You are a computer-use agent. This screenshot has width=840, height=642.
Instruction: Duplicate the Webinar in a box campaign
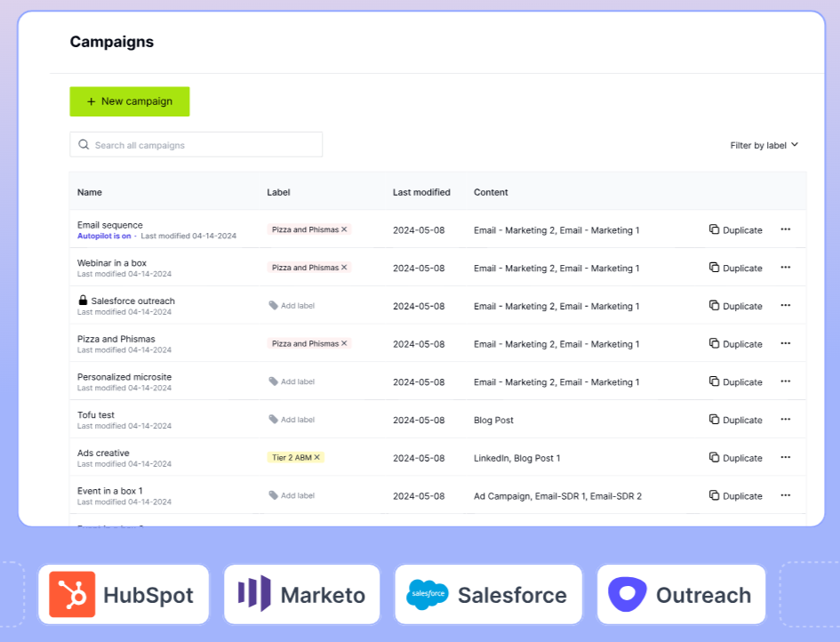pos(735,268)
